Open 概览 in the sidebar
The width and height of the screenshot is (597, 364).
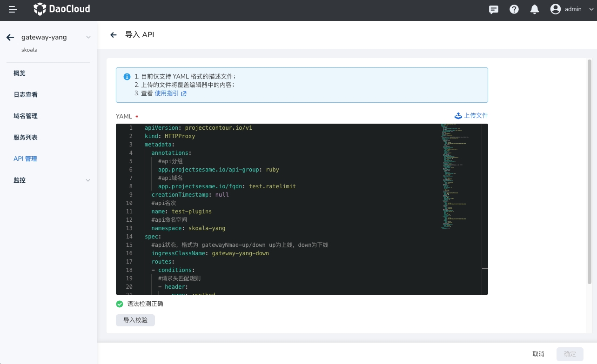(x=20, y=73)
